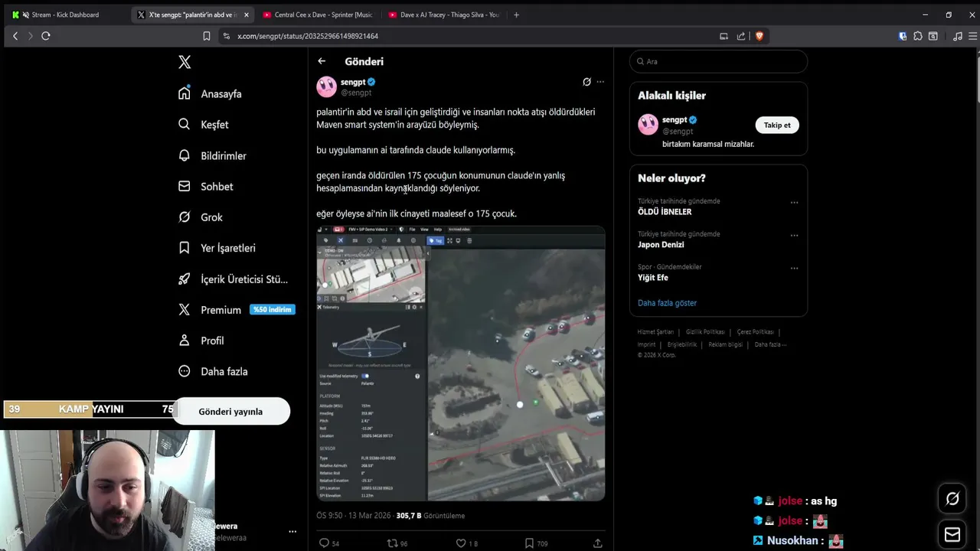Click Takip et to follow sengpt
Image resolution: width=980 pixels, height=551 pixels.
click(x=777, y=126)
